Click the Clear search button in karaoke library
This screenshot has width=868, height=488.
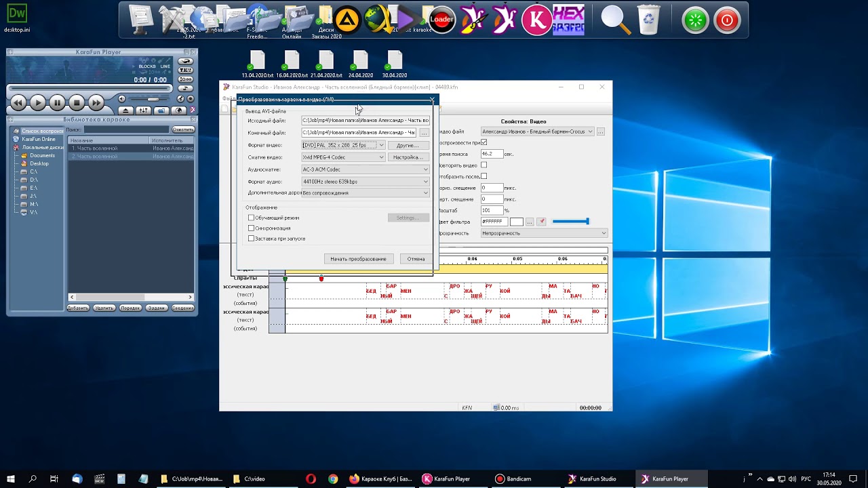coord(183,129)
